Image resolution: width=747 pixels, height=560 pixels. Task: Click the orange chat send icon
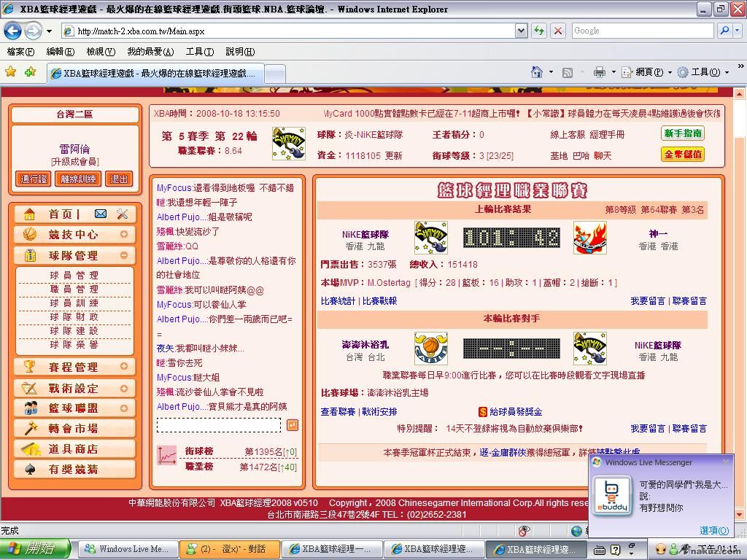tap(293, 425)
